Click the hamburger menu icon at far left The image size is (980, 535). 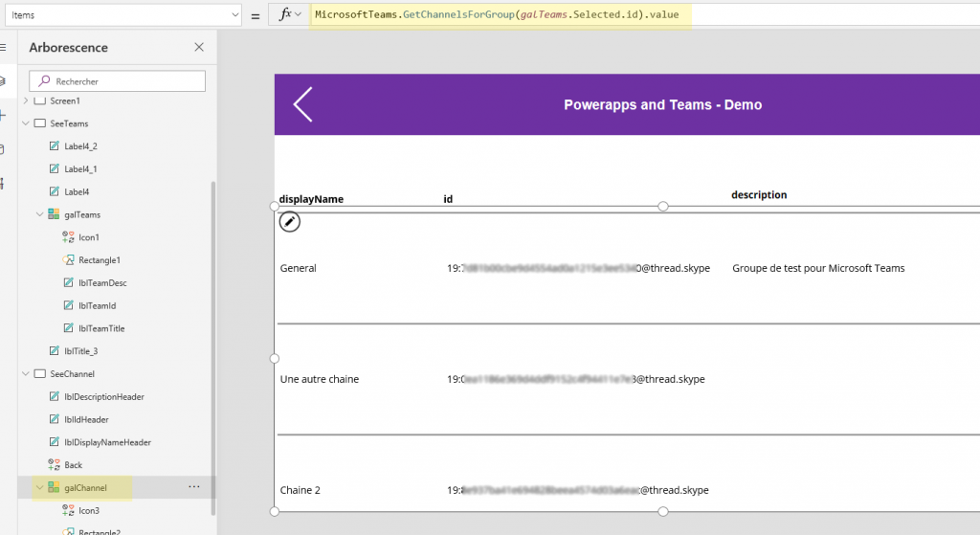pyautogui.click(x=3, y=48)
